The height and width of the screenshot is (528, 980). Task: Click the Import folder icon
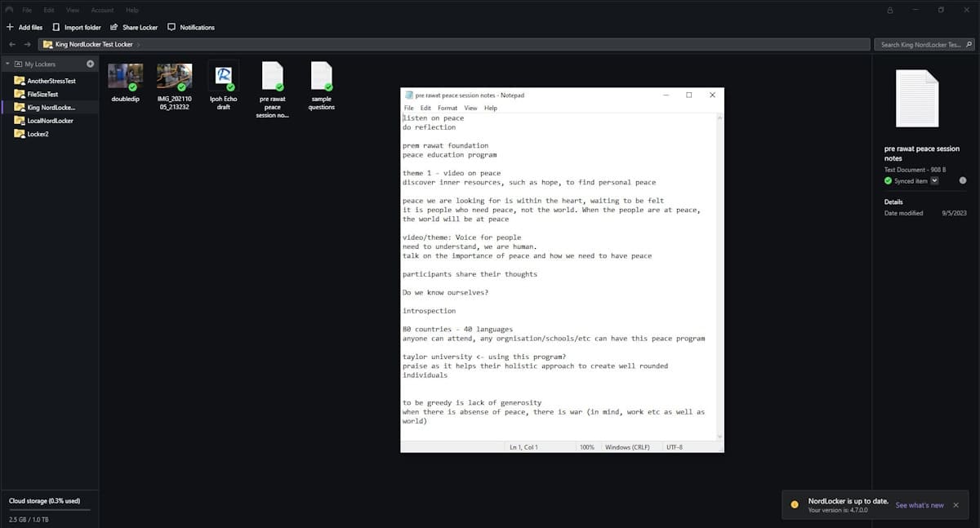pyautogui.click(x=56, y=27)
